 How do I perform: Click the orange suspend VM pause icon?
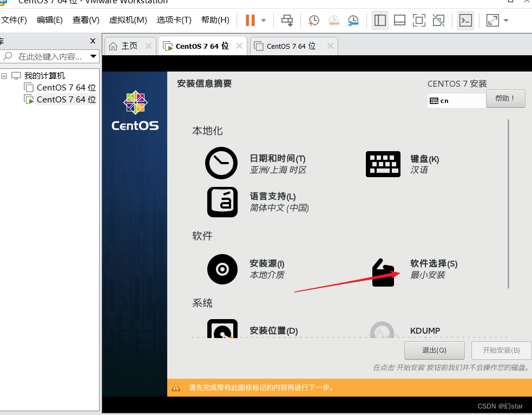(x=250, y=21)
